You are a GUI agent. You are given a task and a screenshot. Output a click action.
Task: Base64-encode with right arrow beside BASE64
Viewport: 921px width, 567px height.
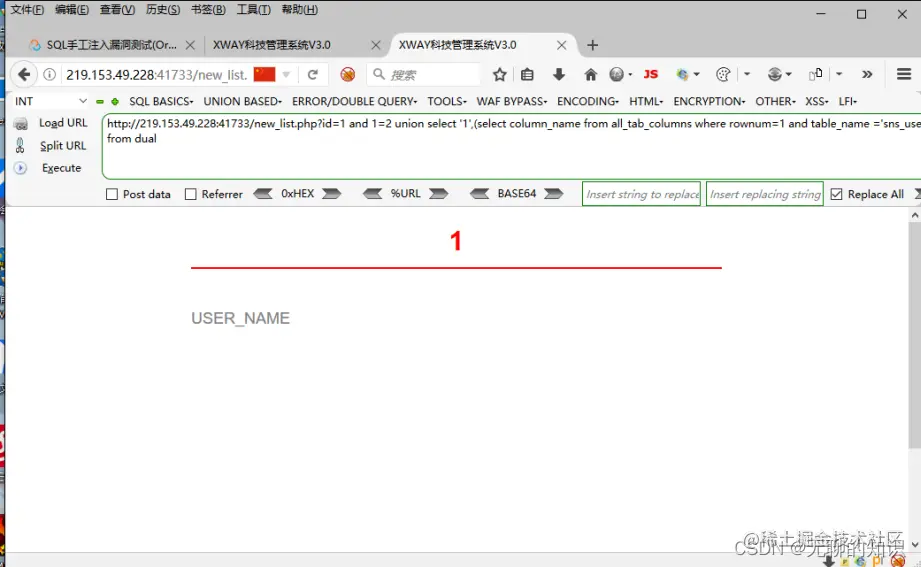(553, 194)
